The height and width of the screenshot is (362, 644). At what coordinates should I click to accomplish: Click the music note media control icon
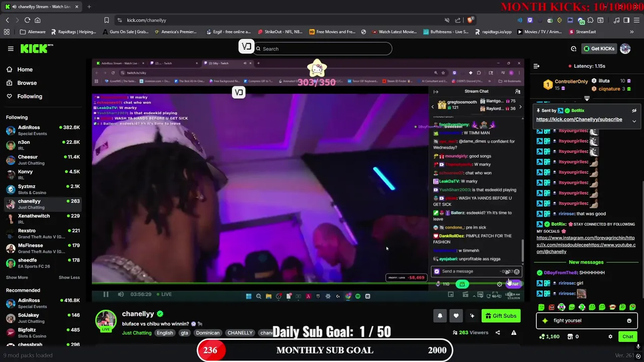point(616,20)
